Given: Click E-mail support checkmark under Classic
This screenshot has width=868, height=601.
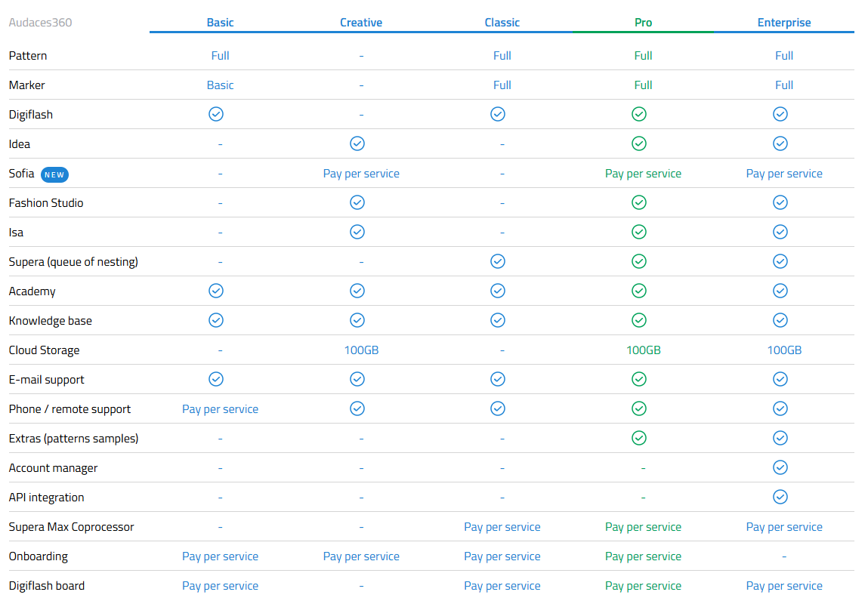Looking at the screenshot, I should (x=498, y=379).
